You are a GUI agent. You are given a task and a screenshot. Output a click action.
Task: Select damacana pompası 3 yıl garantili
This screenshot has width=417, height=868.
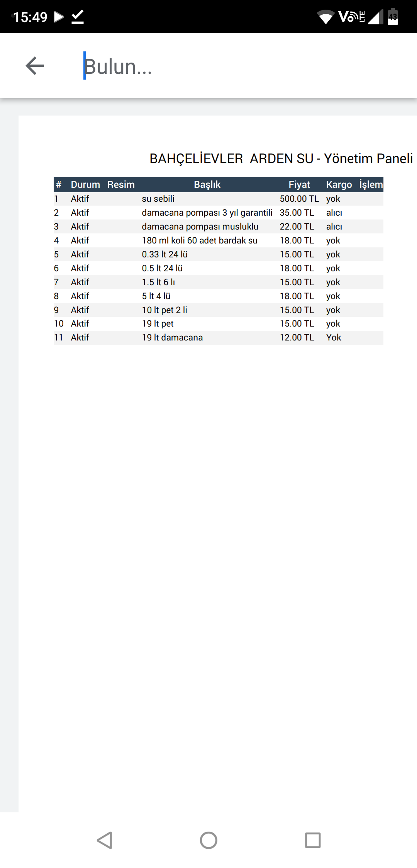coord(207,213)
